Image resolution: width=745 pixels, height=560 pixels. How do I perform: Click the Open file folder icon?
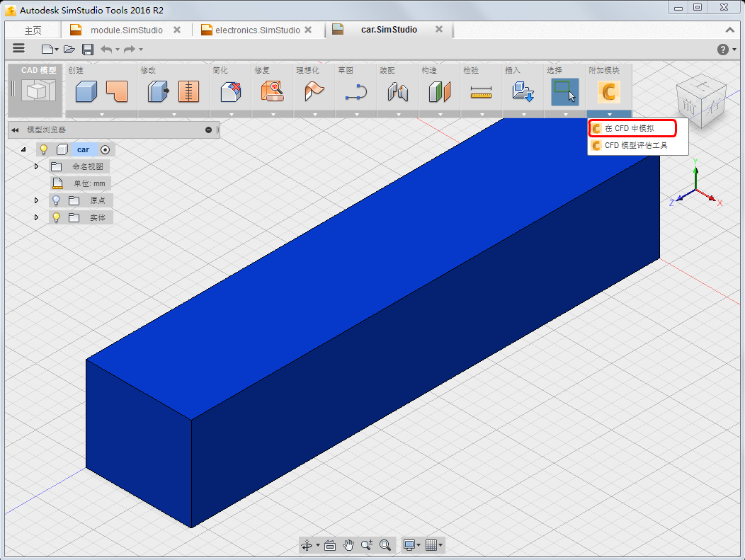pyautogui.click(x=69, y=49)
